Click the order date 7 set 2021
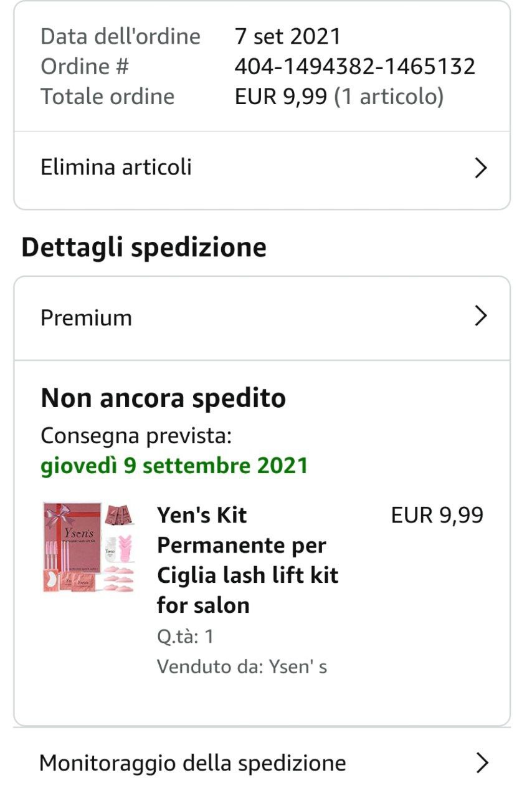Screen dimensions: 532x798 point(288,36)
